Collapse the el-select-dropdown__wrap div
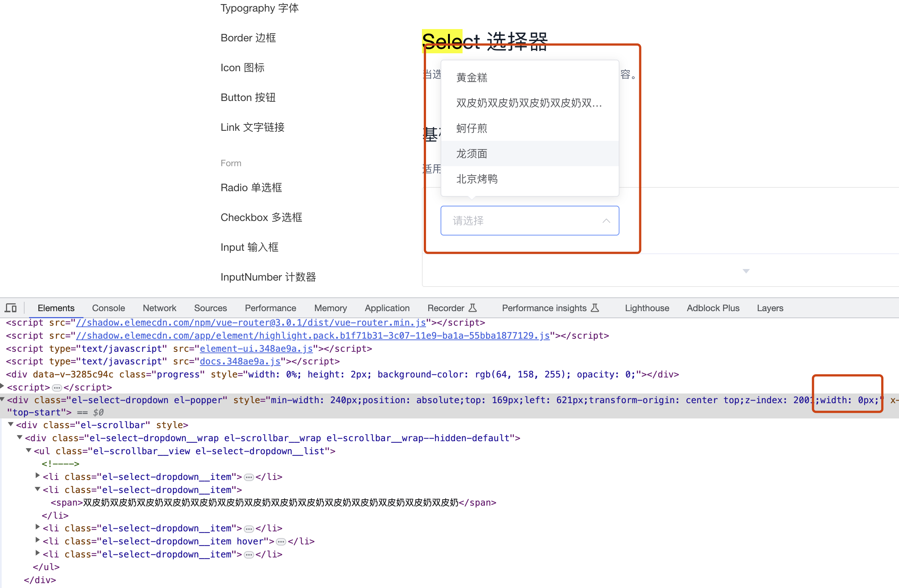899x588 pixels. coord(20,437)
